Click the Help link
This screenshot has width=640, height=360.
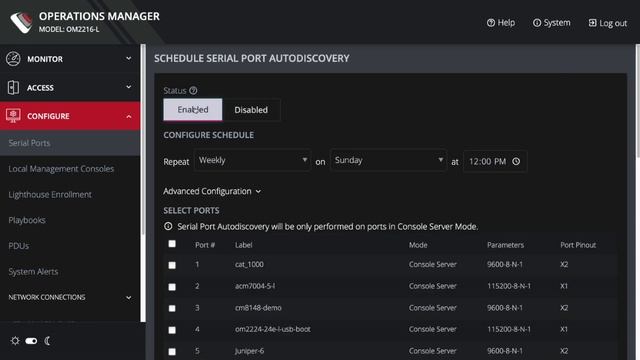pos(501,23)
